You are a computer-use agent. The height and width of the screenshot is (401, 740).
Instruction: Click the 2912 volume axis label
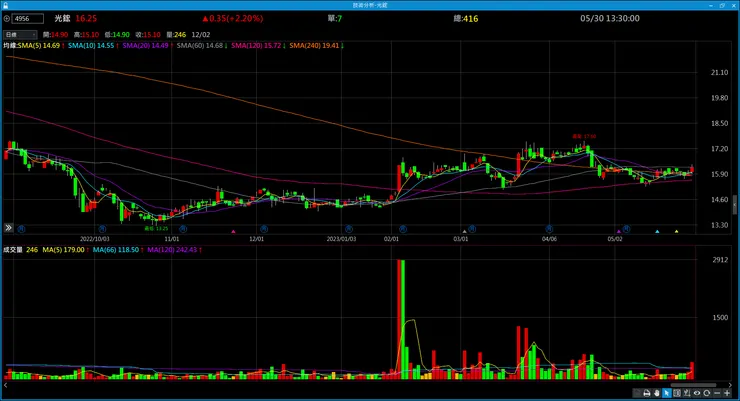point(720,260)
